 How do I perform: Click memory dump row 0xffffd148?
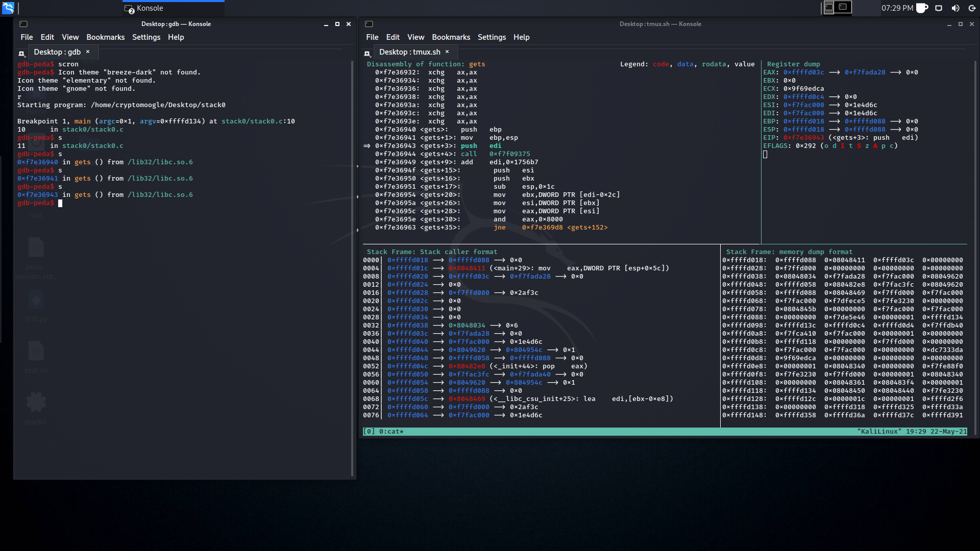[x=842, y=415]
